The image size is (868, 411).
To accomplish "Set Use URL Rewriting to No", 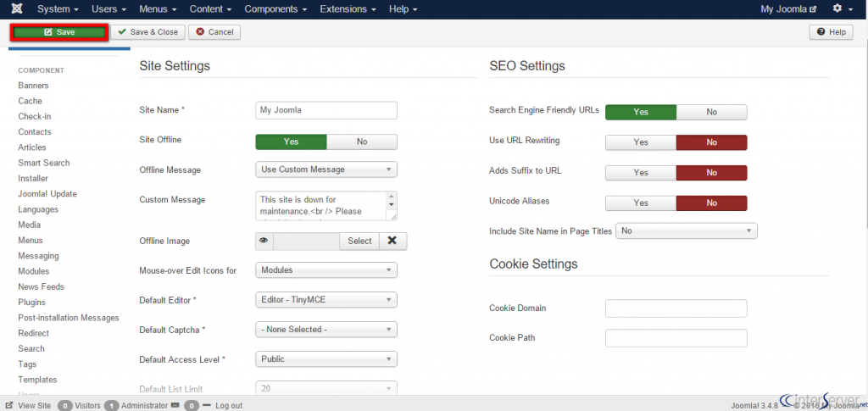I will click(x=712, y=142).
